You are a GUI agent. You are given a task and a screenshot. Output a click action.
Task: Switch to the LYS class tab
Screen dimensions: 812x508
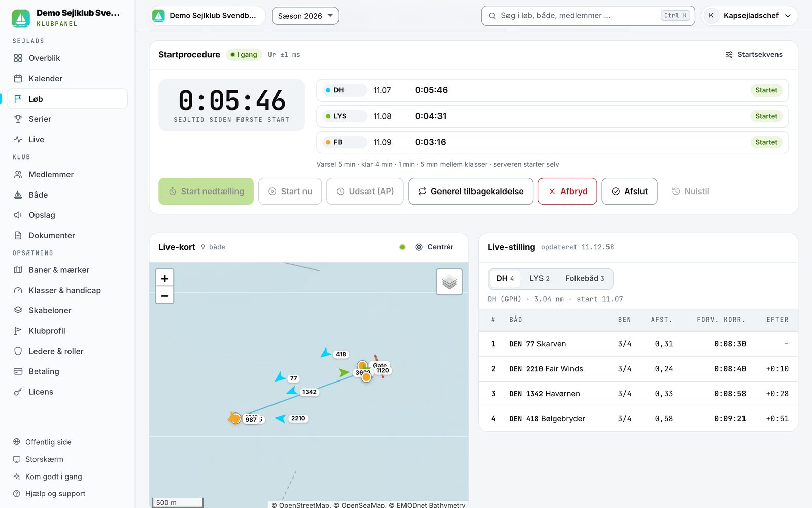539,279
